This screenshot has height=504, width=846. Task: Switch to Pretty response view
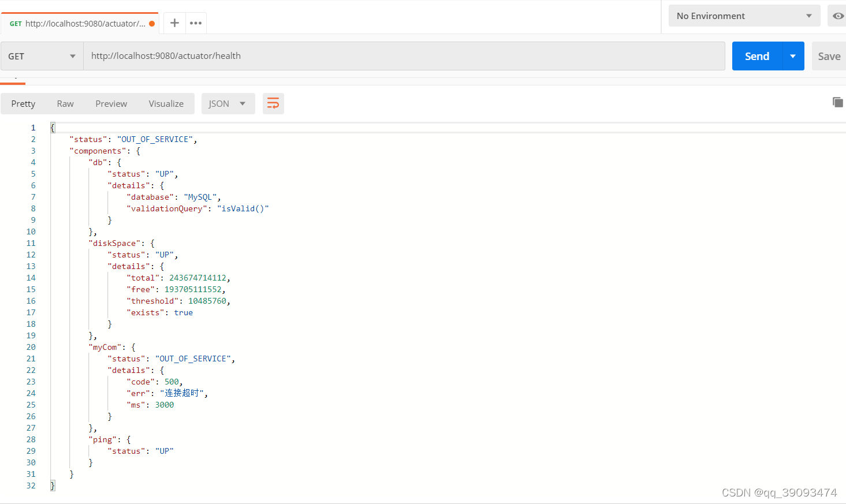(23, 103)
